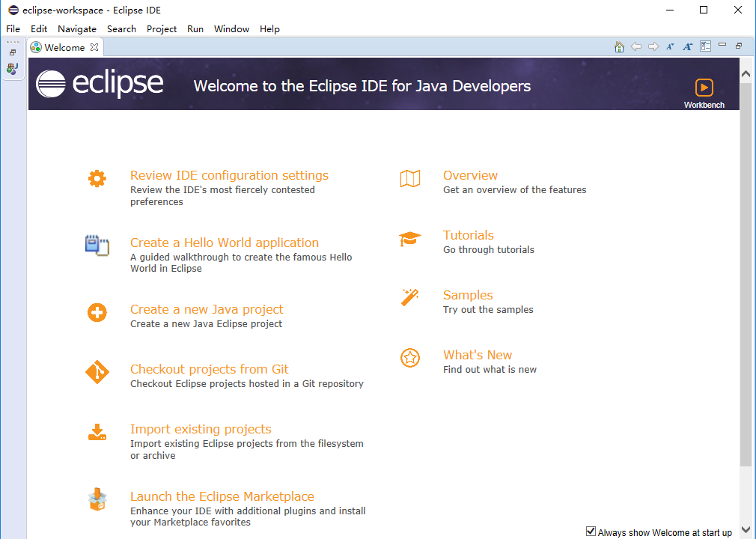Screen dimensions: 756x539
Task: Open the Help menu
Action: tap(269, 28)
